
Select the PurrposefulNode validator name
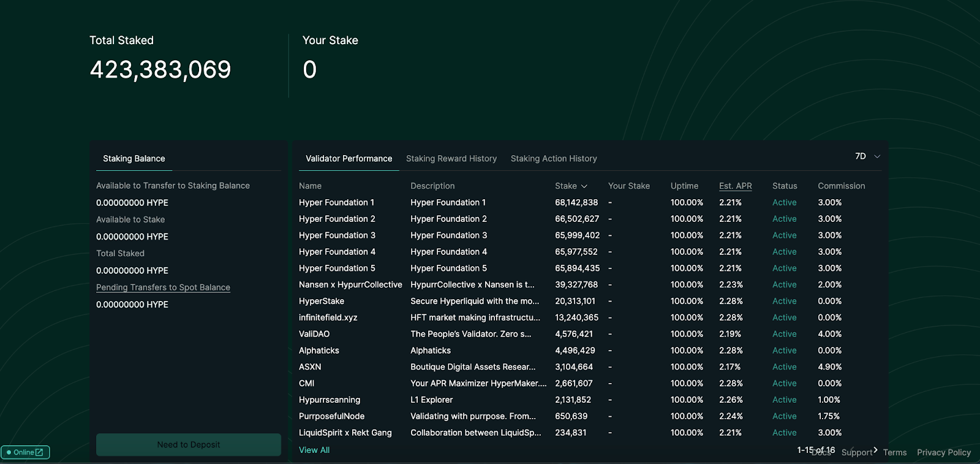[331, 416]
